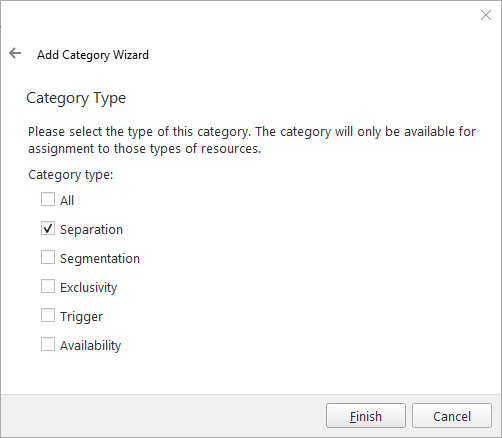
Task: Cancel the category wizard
Action: (x=452, y=416)
